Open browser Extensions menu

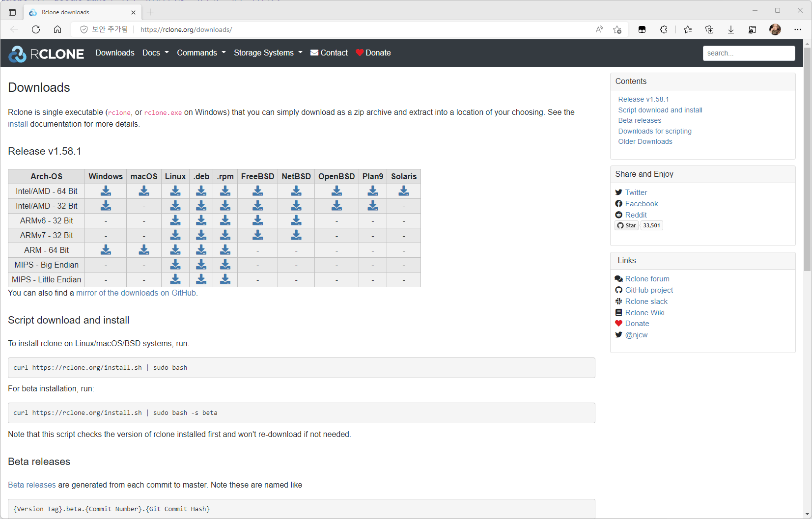[664, 29]
